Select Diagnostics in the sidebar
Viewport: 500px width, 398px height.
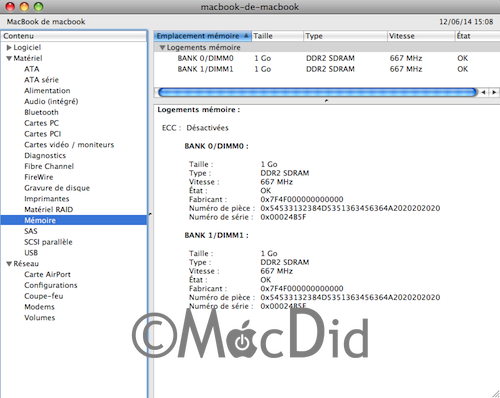click(x=45, y=155)
